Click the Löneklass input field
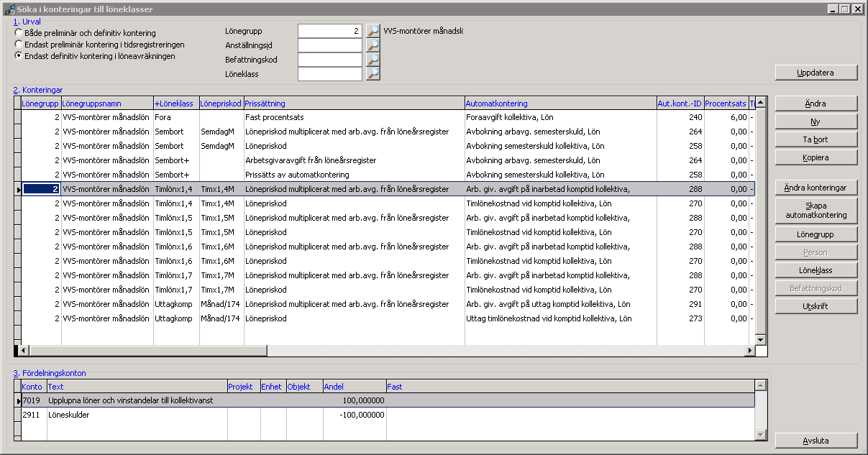Image resolution: width=868 pixels, height=455 pixels. 330,74
